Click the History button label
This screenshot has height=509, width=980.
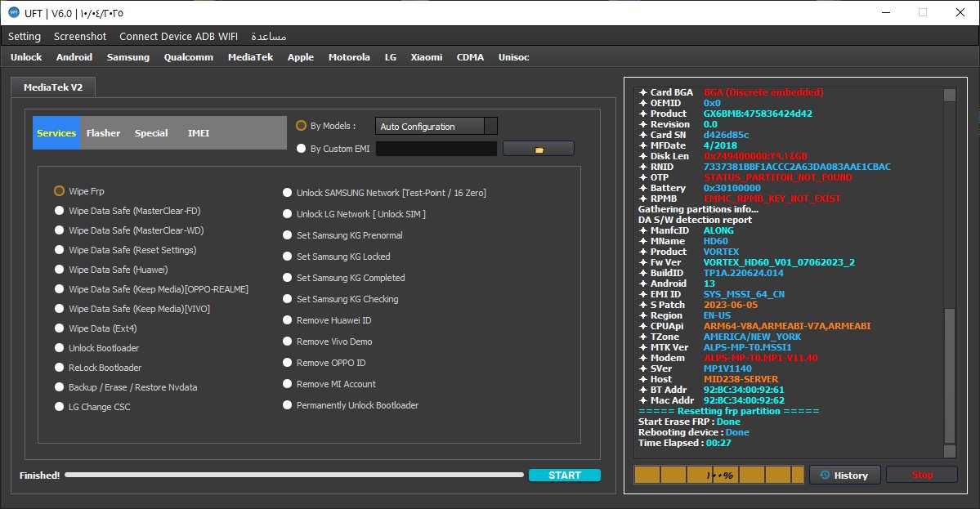(851, 476)
